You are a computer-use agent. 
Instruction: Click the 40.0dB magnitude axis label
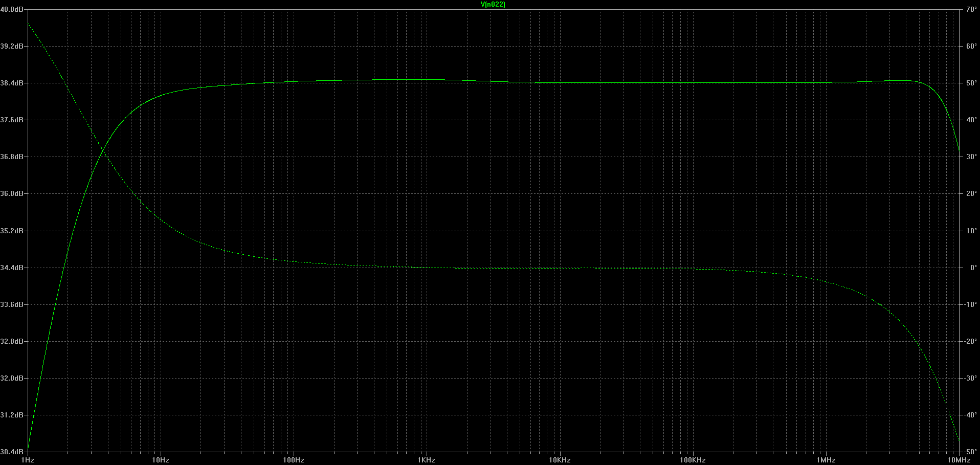click(x=12, y=10)
